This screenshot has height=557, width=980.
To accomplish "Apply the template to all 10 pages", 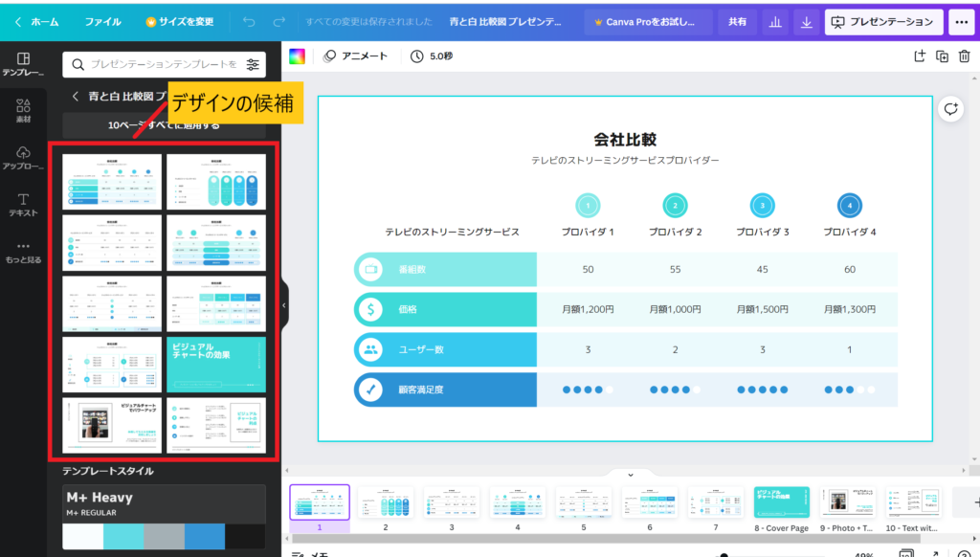I will tap(164, 125).
